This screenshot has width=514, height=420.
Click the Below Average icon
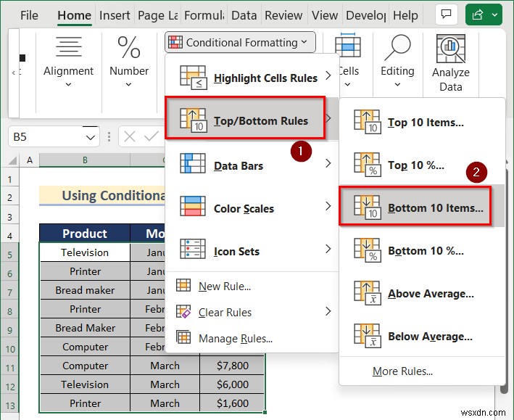coord(368,336)
